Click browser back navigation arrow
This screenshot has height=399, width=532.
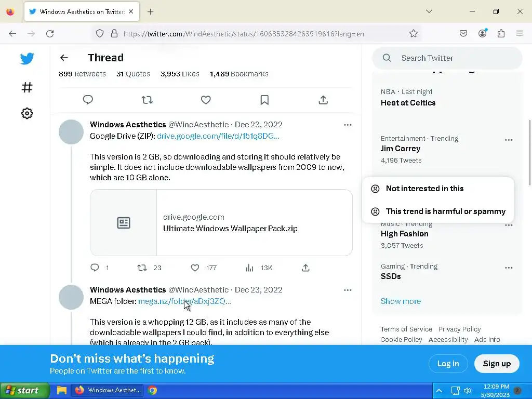12,34
